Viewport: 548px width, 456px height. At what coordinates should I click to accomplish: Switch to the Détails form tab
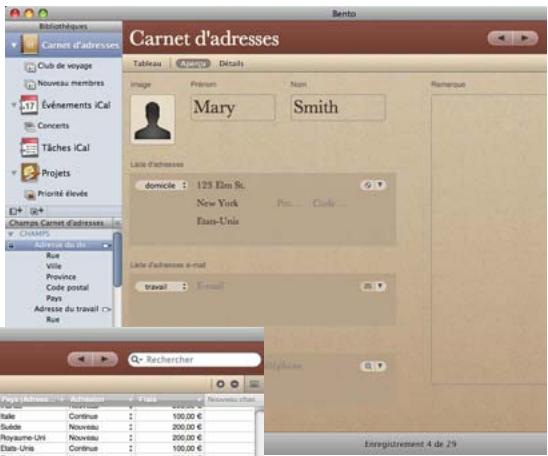pyautogui.click(x=231, y=64)
